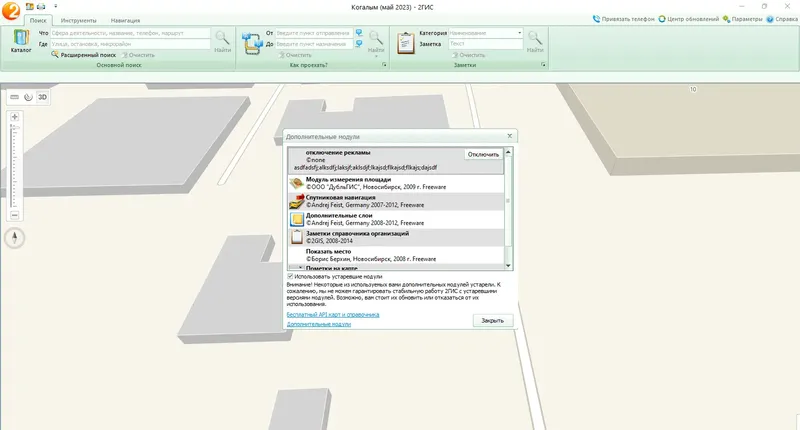
Task: Open the quick access toolbar customize arrow
Action: pos(55,7)
